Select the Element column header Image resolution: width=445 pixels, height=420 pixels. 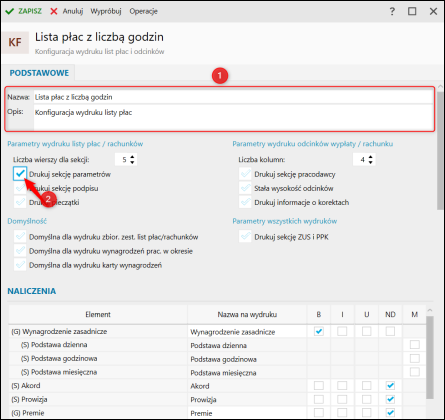[x=98, y=314]
